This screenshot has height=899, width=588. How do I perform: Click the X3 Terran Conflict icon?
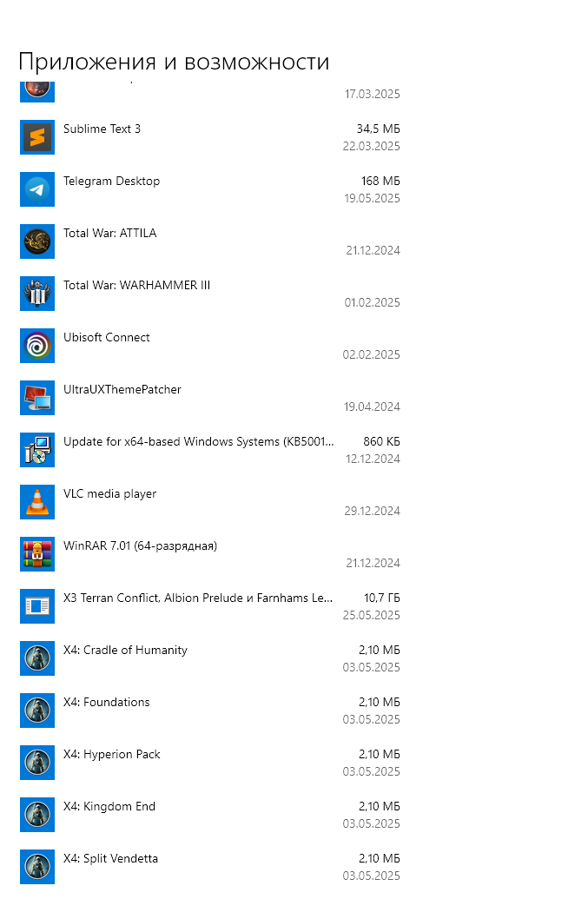tap(37, 606)
